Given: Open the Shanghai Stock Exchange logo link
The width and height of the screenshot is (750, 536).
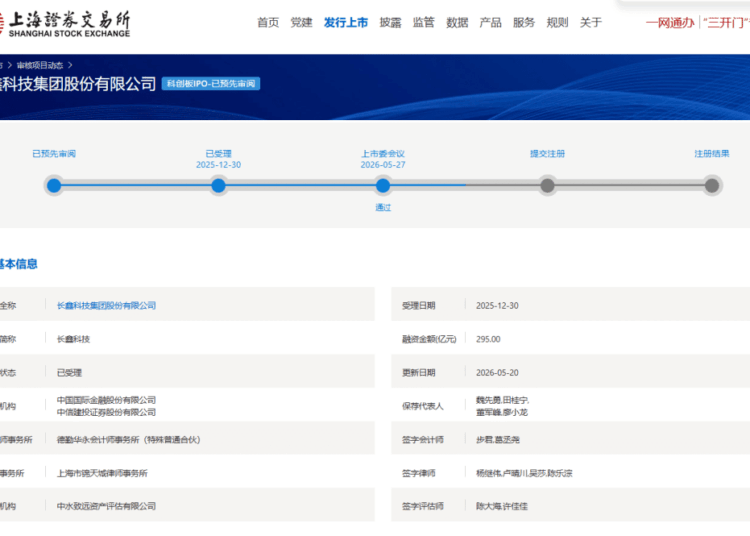Looking at the screenshot, I should tap(65, 24).
